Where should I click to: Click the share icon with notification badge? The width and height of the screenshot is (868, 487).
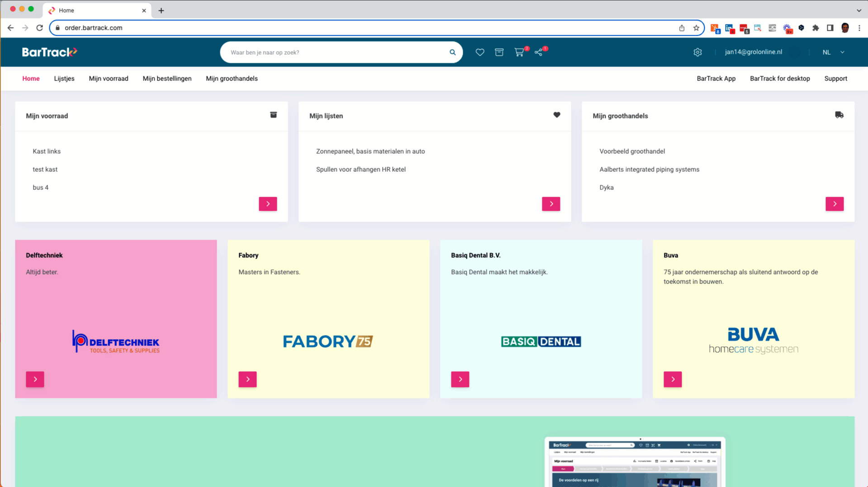coord(538,52)
